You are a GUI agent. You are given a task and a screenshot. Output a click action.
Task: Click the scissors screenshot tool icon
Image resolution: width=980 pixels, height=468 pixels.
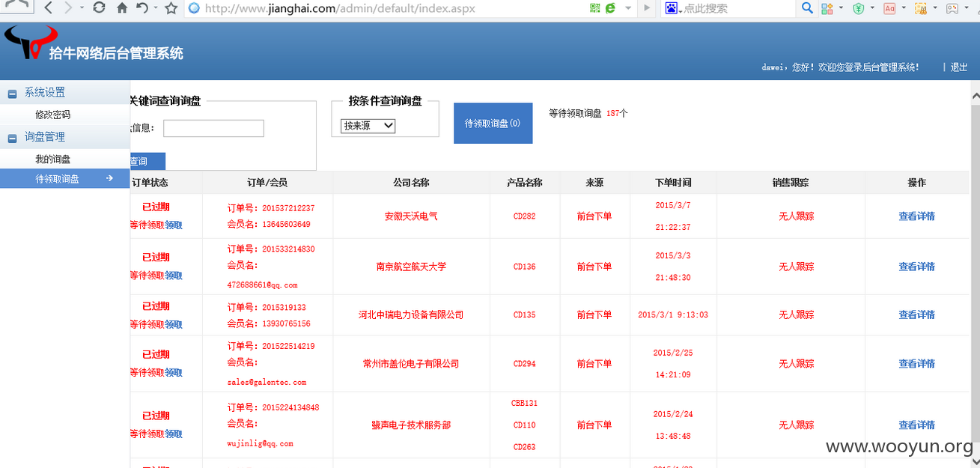click(921, 8)
